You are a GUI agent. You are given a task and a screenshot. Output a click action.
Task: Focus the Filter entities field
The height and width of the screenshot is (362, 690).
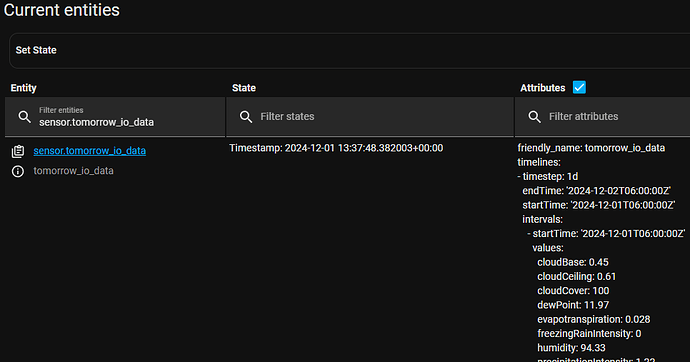(x=115, y=117)
